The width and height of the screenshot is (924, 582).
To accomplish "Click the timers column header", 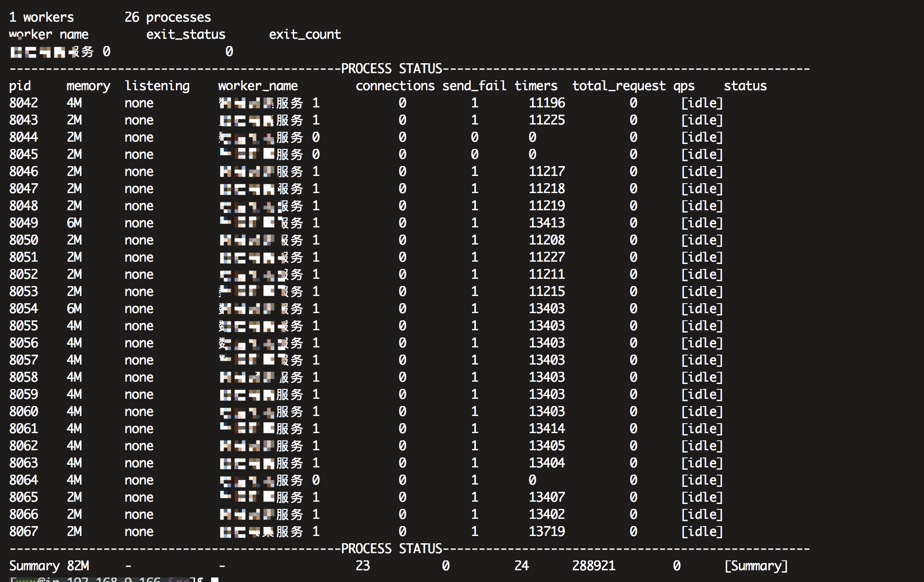I will pos(536,86).
